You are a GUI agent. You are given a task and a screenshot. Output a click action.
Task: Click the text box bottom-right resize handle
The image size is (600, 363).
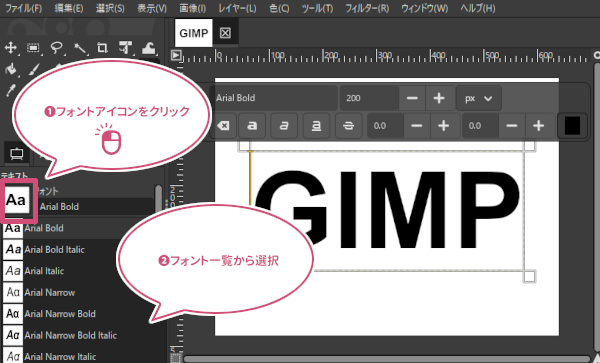tap(529, 277)
